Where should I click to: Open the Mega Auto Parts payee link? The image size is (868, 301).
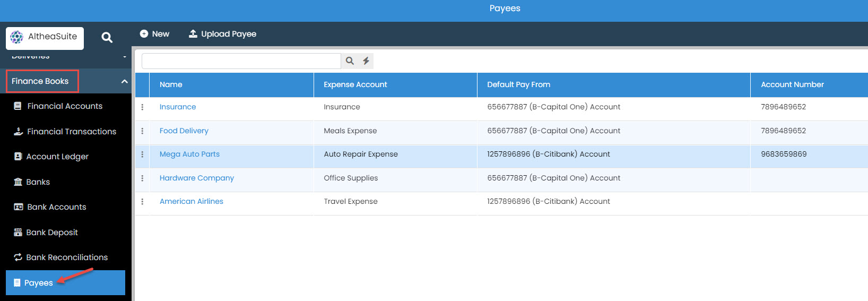coord(189,154)
